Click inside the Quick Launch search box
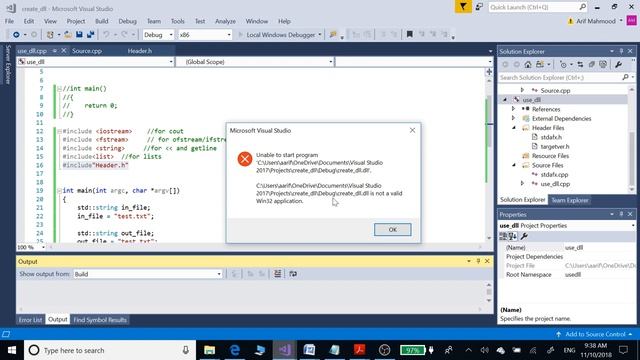The height and width of the screenshot is (360, 640). coord(537,7)
